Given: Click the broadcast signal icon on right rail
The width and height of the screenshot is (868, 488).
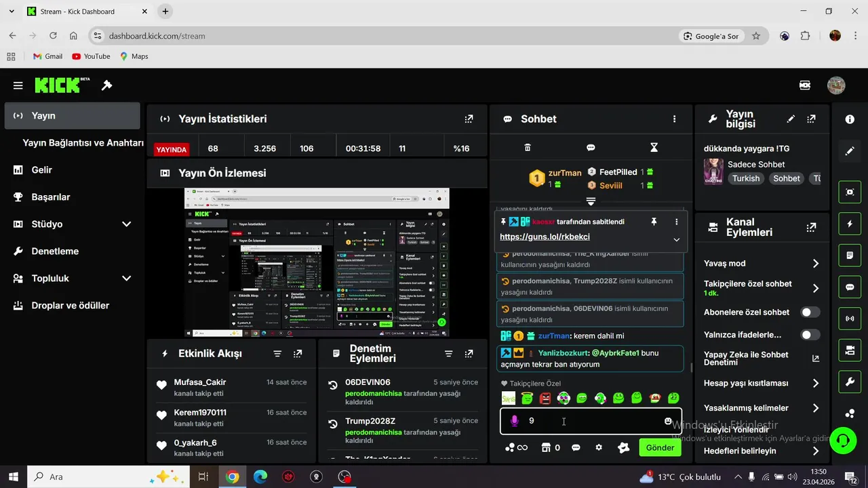Looking at the screenshot, I should point(850,318).
